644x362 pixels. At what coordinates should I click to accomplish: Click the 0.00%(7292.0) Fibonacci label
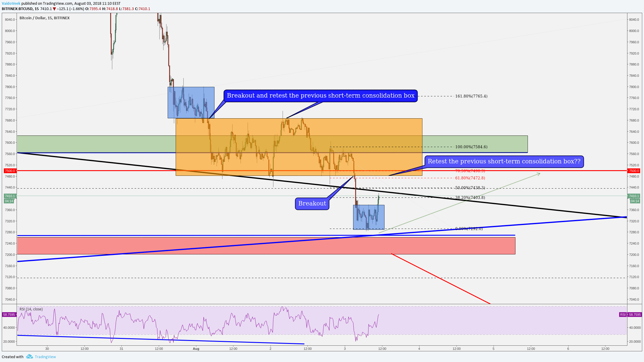469,229
